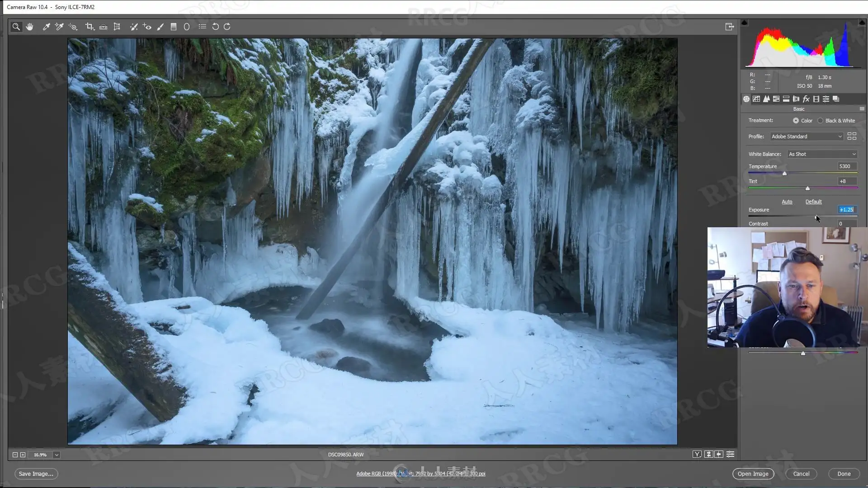Rotate image counterclockwise
Viewport: 868px width, 488px height.
[216, 27]
